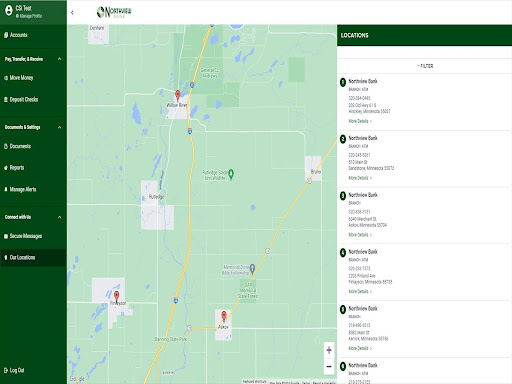Zoom out on the map with minus button
This screenshot has width=512, height=384.
point(329,366)
